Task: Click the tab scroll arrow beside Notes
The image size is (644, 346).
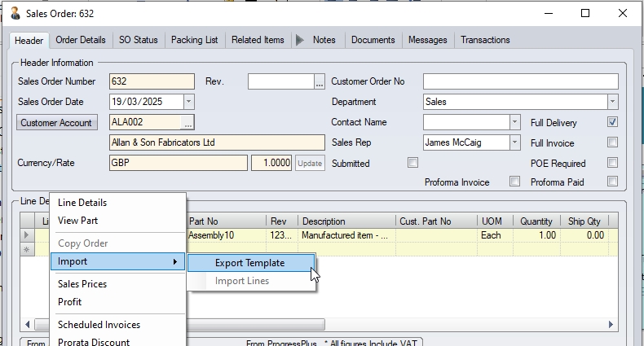Action: [x=299, y=40]
